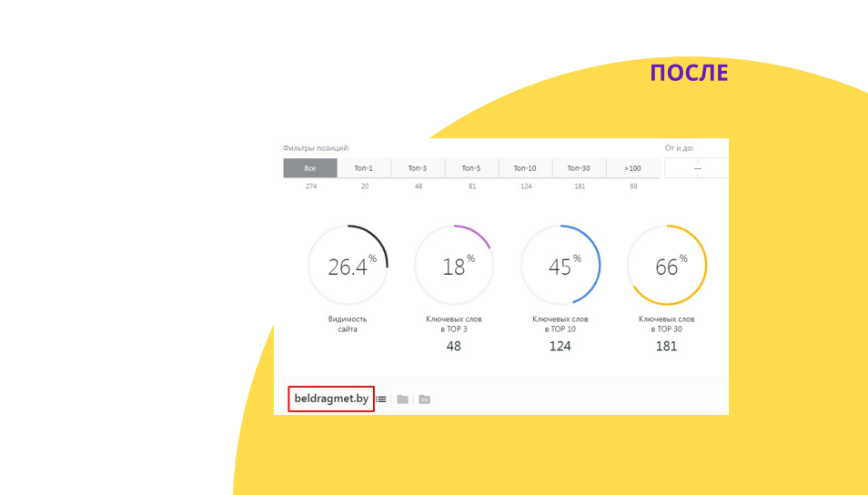Image resolution: width=868 pixels, height=495 pixels.
Task: Click the beldragmet.by project name
Action: coord(331,399)
